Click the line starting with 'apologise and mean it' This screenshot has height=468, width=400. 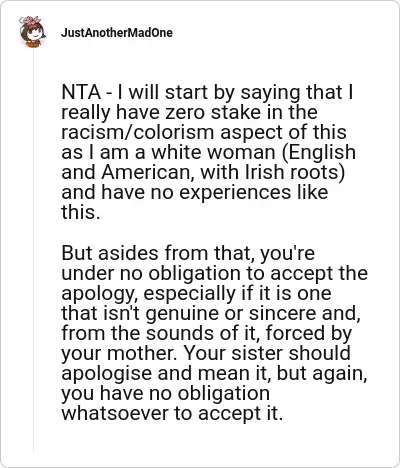(214, 373)
